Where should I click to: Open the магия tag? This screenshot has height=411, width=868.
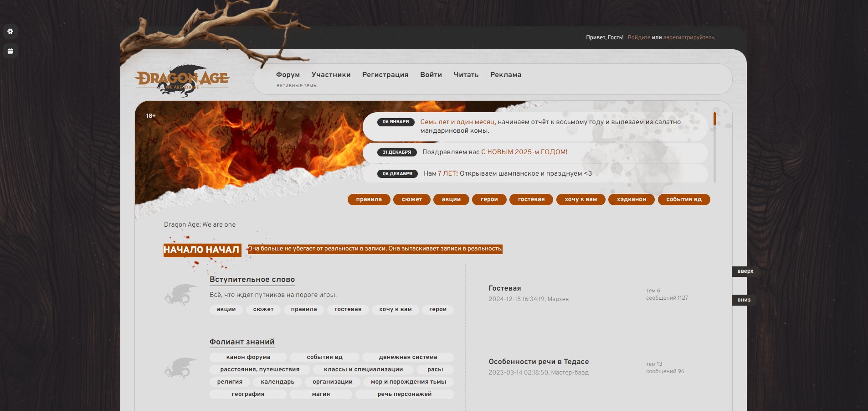coord(321,394)
